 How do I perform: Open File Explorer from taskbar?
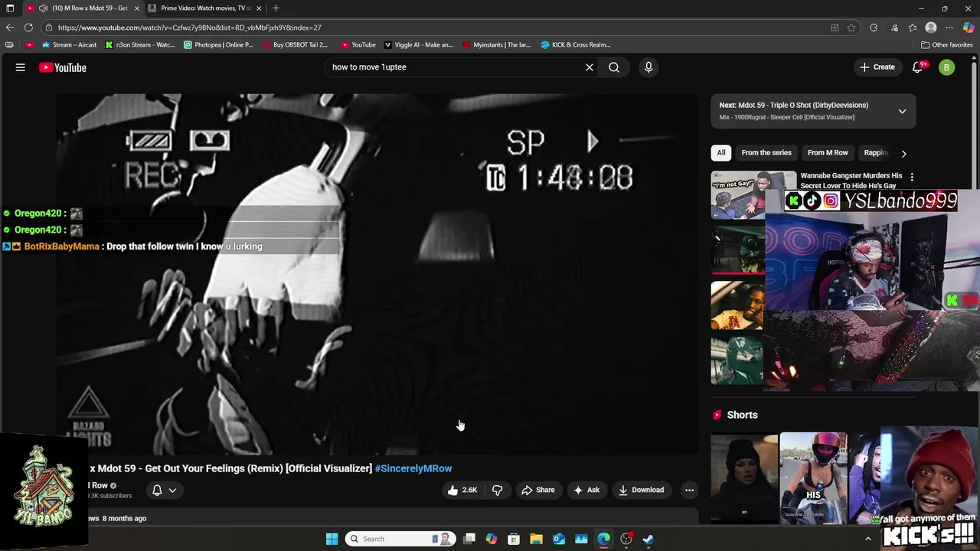pos(536,539)
